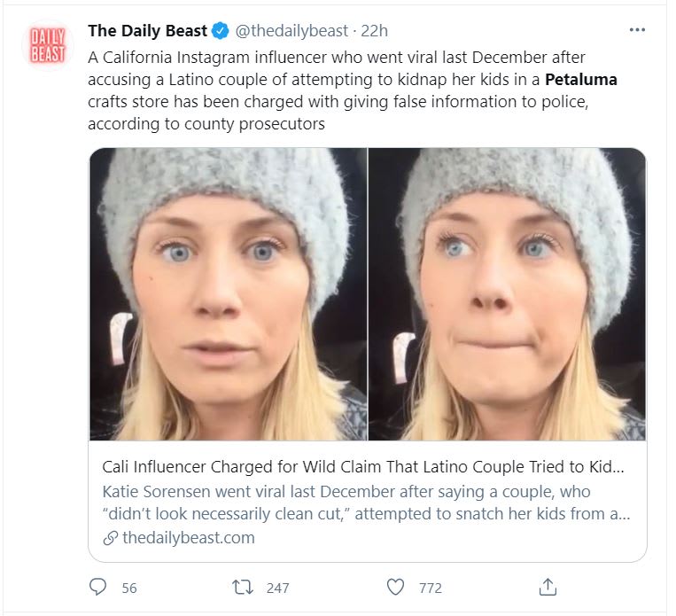The width and height of the screenshot is (676, 616).
Task: Click the blue verified badge
Action: 221,31
